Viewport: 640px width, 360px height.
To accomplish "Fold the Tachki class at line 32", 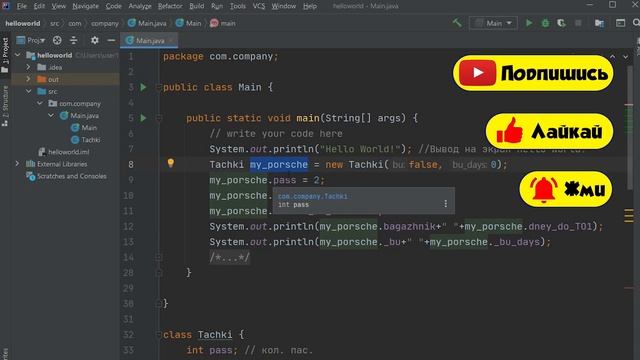I will coord(159,335).
